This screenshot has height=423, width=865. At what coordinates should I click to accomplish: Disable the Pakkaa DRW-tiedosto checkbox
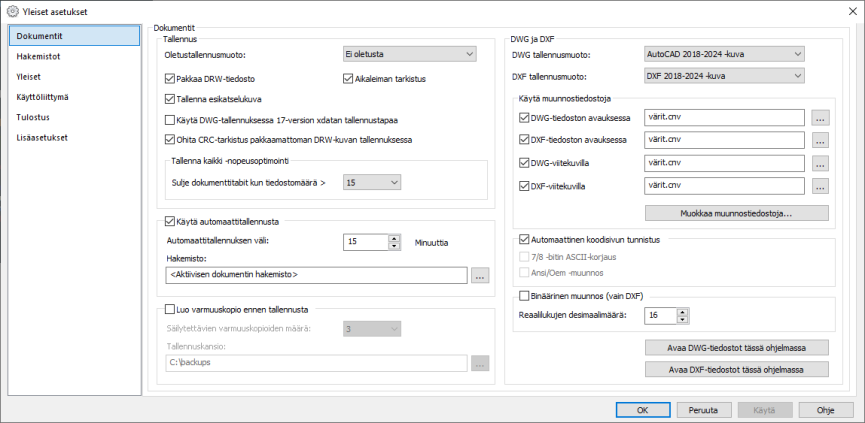(169, 78)
